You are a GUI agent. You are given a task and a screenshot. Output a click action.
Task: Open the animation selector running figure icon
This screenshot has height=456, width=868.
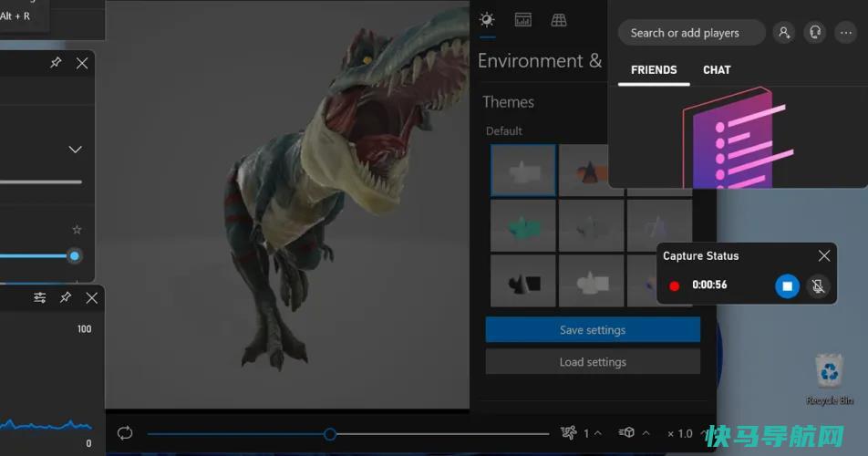point(569,433)
